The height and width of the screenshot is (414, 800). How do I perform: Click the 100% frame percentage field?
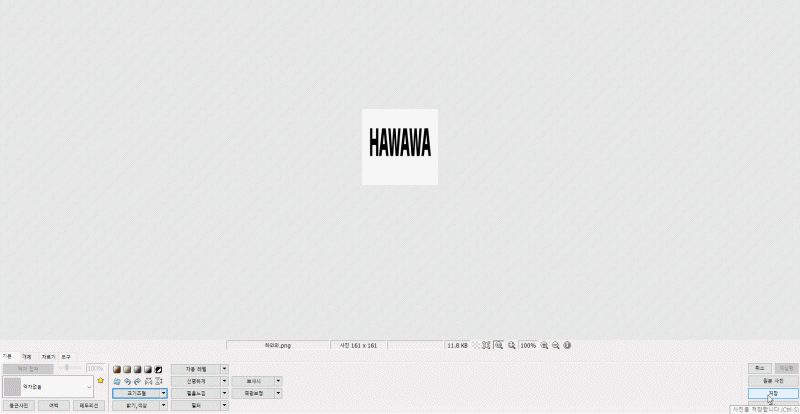click(95, 368)
